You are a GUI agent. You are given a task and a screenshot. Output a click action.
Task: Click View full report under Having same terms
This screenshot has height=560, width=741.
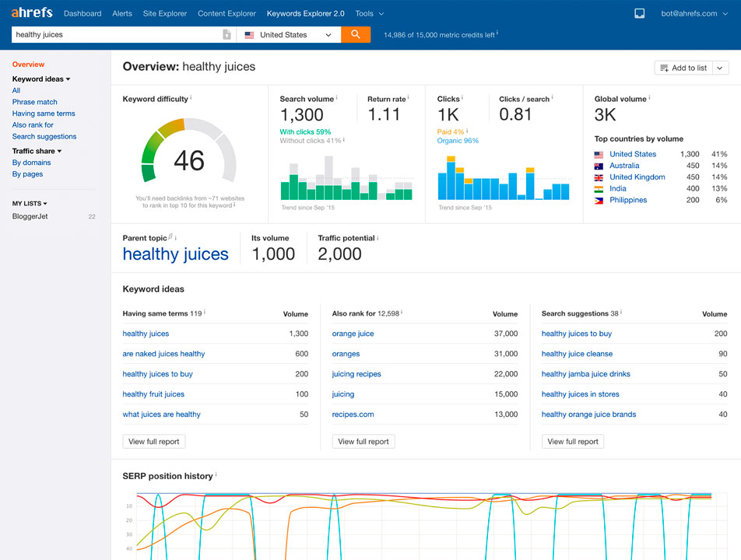tap(153, 441)
